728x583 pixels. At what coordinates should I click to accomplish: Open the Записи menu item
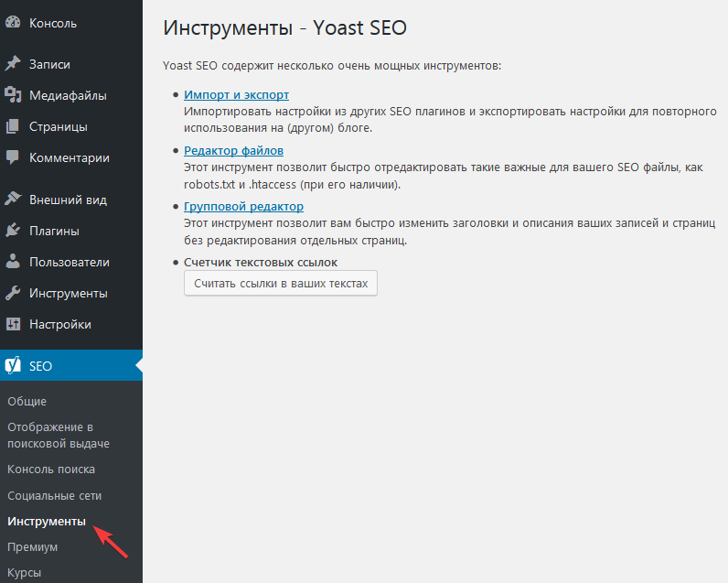point(71,64)
